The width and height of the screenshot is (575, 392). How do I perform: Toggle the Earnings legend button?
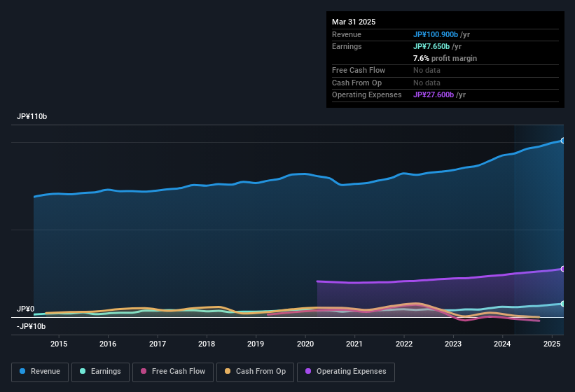100,372
